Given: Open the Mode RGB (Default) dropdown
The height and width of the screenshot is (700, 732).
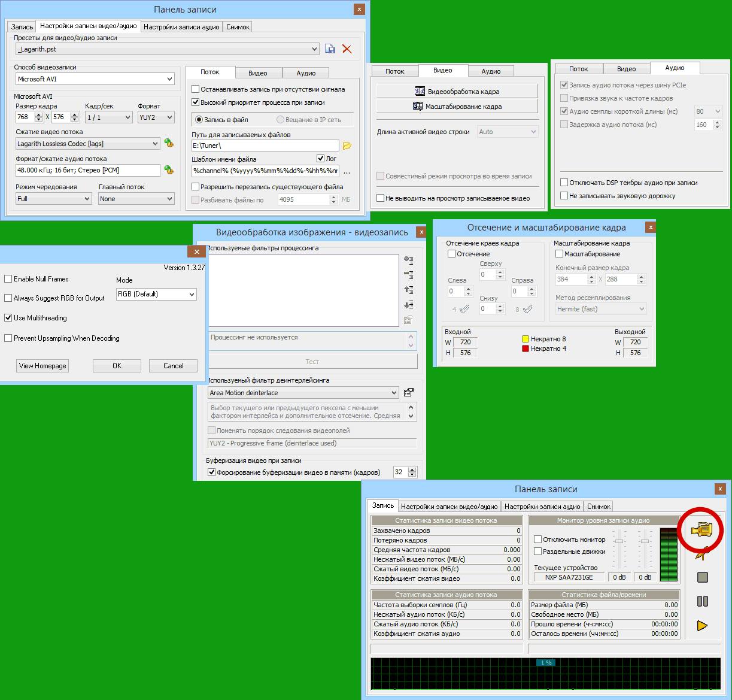Looking at the screenshot, I should 192,294.
